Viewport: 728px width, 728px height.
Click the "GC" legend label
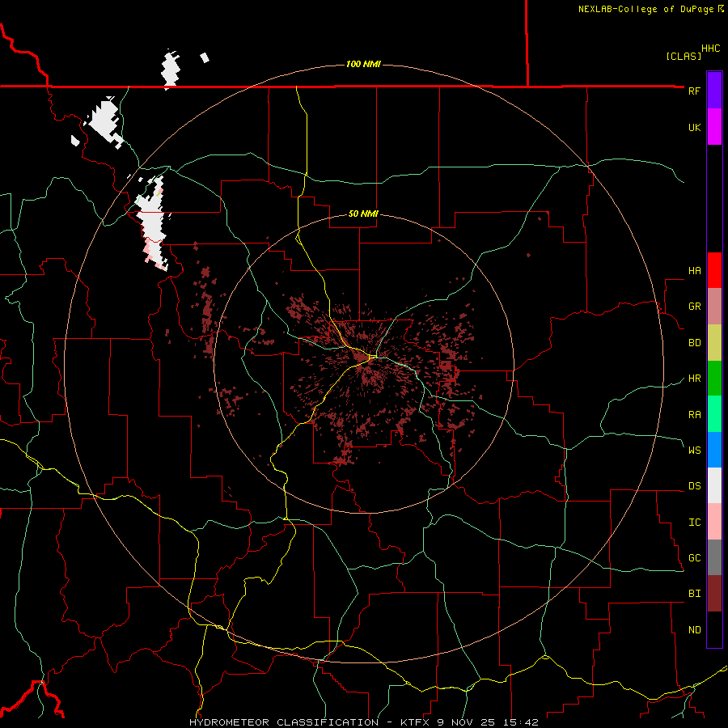pyautogui.click(x=694, y=558)
